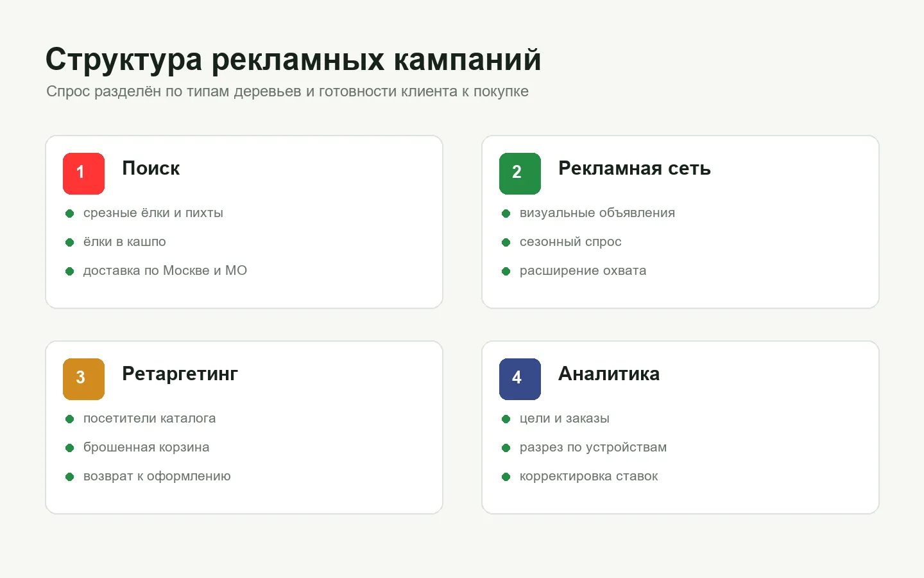Viewport: 924px width, 578px height.
Task: Select the heading Рекламная сеть
Action: (635, 168)
